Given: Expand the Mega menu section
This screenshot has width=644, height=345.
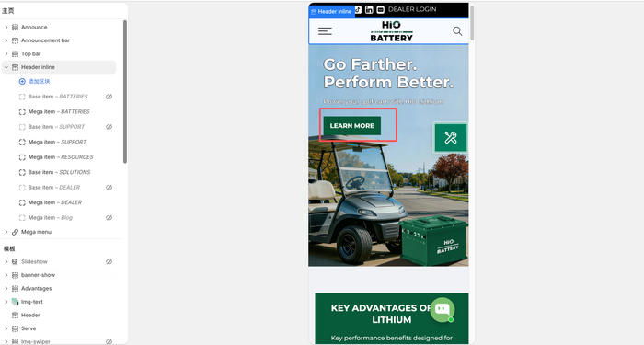Looking at the screenshot, I should click(x=6, y=232).
